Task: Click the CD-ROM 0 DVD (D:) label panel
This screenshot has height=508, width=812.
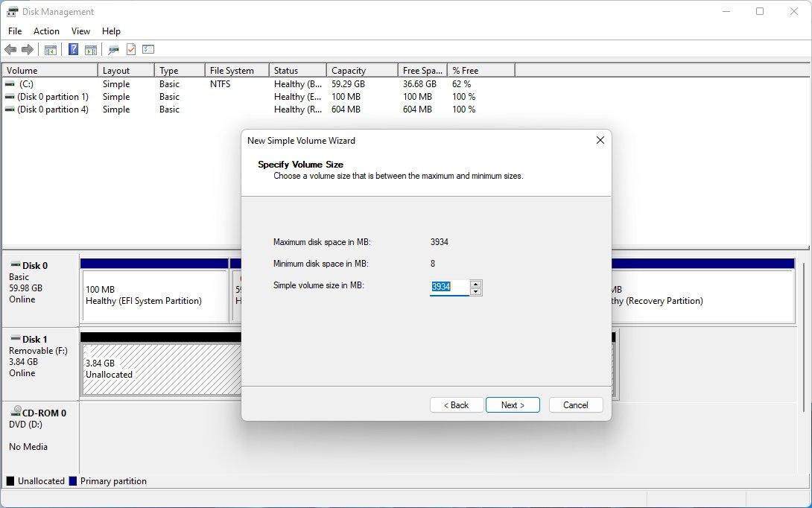Action: [x=40, y=436]
